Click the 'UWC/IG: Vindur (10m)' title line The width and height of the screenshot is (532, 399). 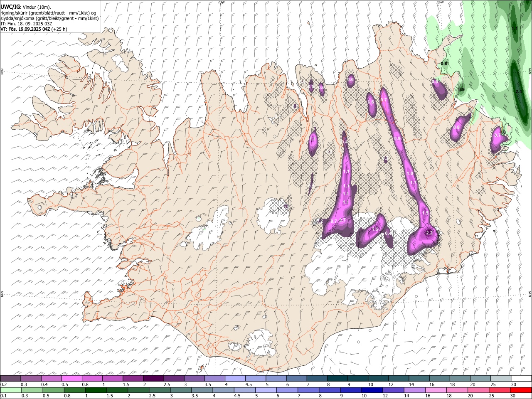pos(26,7)
